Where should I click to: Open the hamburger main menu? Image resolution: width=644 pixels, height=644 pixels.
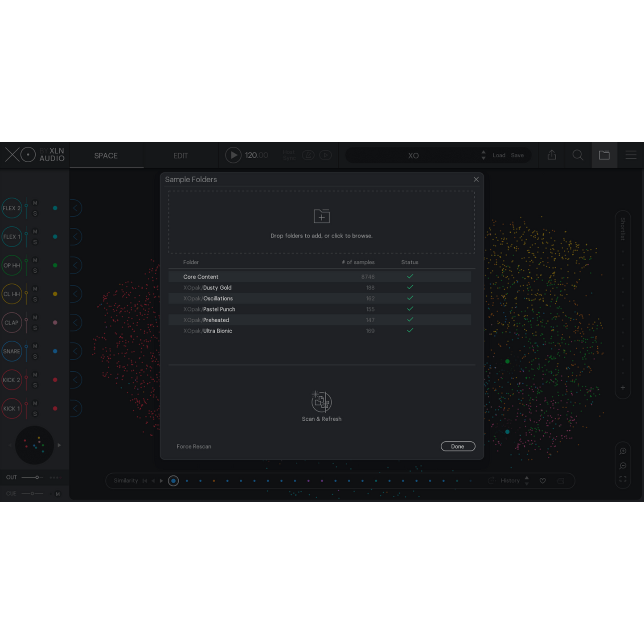pyautogui.click(x=631, y=155)
